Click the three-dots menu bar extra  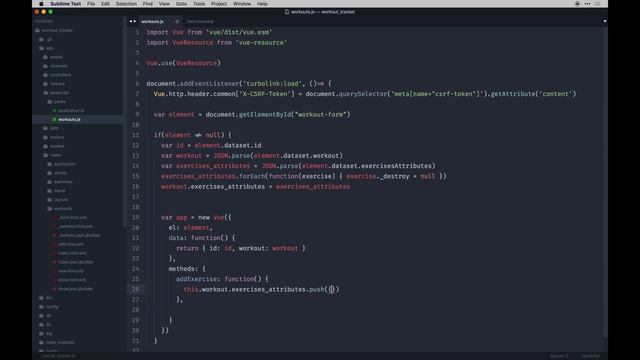[x=587, y=4]
